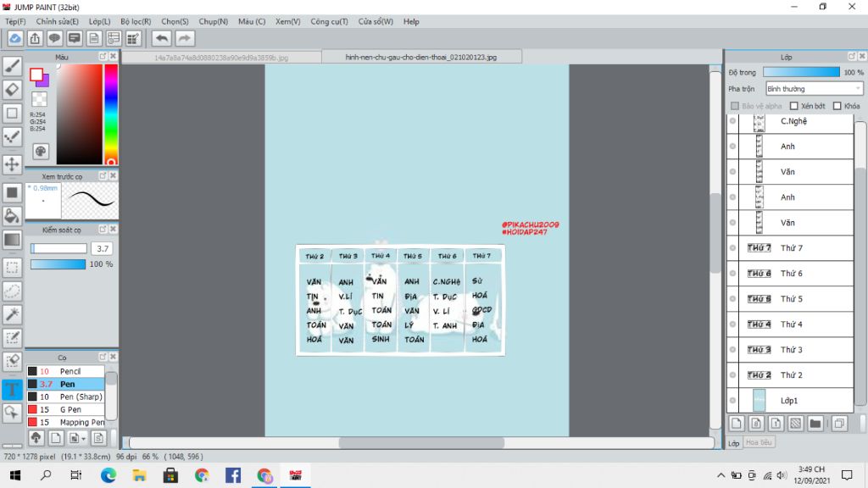
Task: Click the export/share icon in toolbar
Action: pos(35,38)
